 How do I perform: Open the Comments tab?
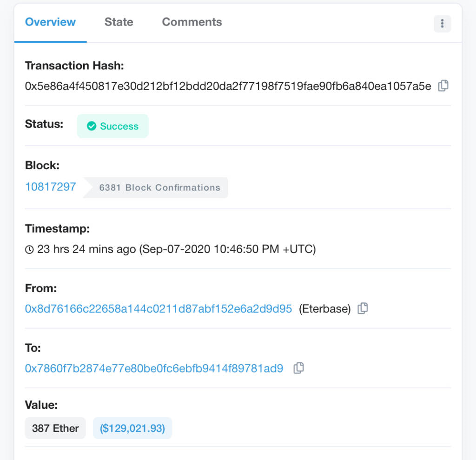pos(192,22)
